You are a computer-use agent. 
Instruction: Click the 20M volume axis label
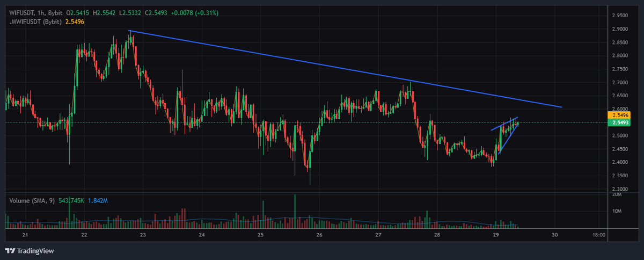(616, 195)
